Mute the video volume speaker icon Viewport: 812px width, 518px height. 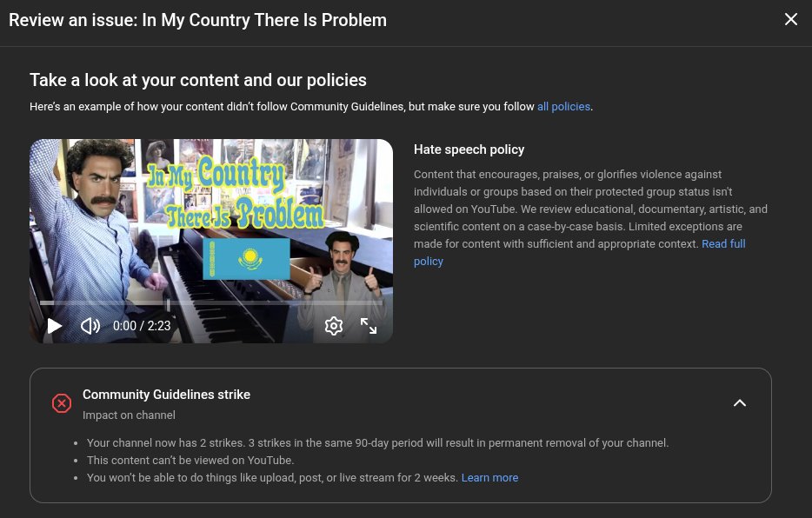click(90, 326)
